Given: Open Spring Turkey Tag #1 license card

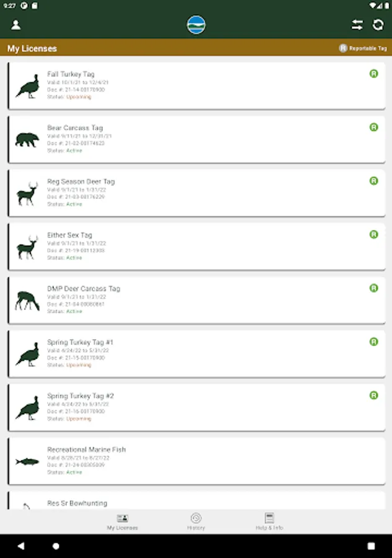Looking at the screenshot, I should [x=196, y=353].
